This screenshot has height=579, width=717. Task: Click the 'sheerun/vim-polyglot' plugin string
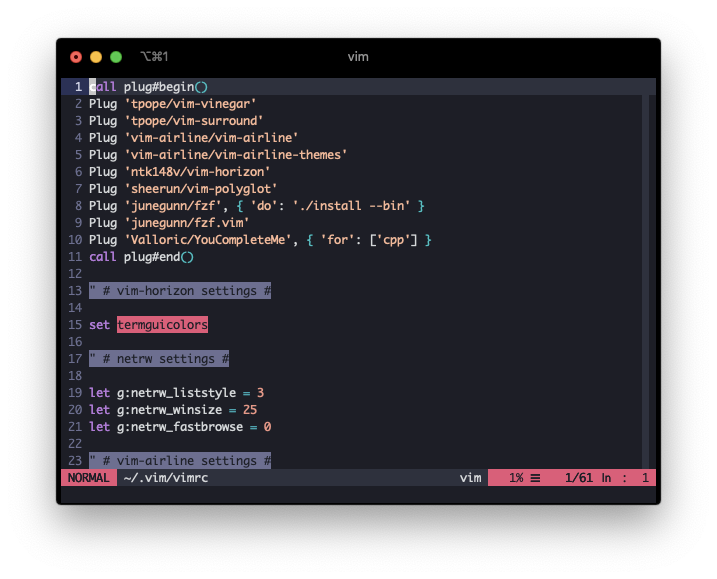pyautogui.click(x=201, y=189)
